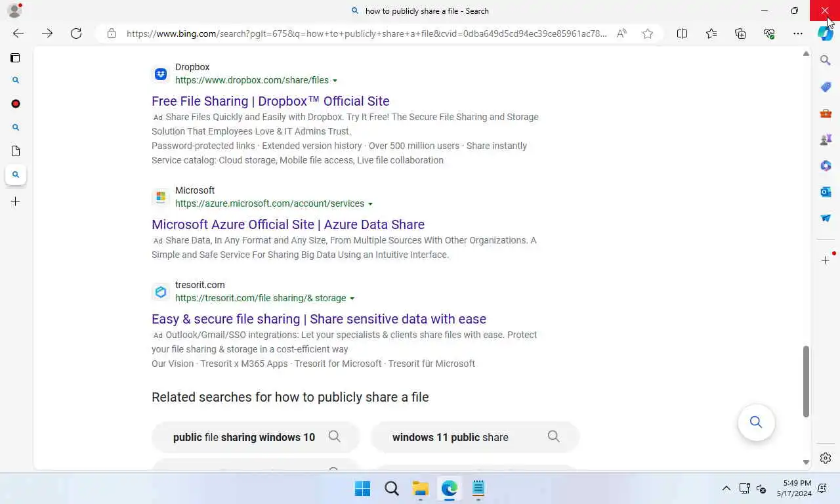The image size is (840, 504).
Task: Open Notepad from taskbar
Action: 478,488
